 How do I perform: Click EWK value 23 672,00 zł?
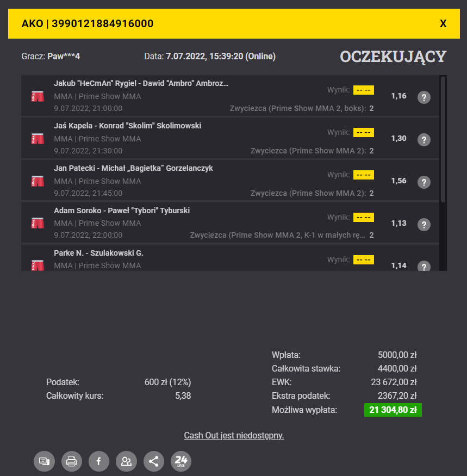click(394, 382)
